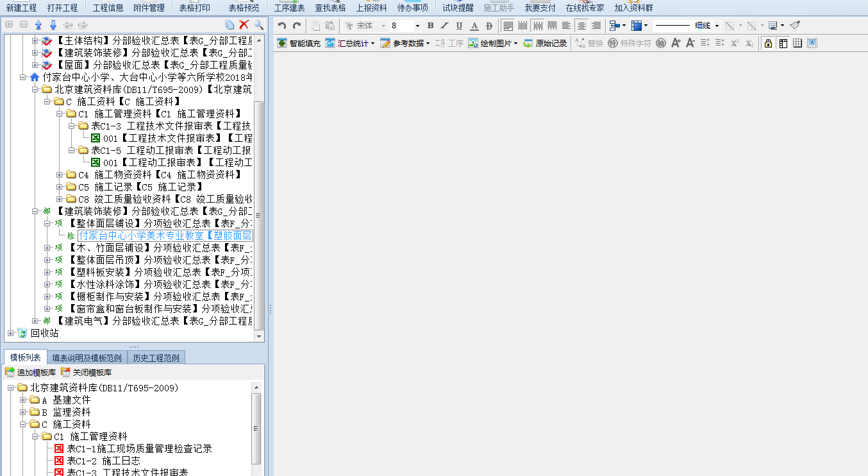Open the fill color picker dropdown

point(646,26)
